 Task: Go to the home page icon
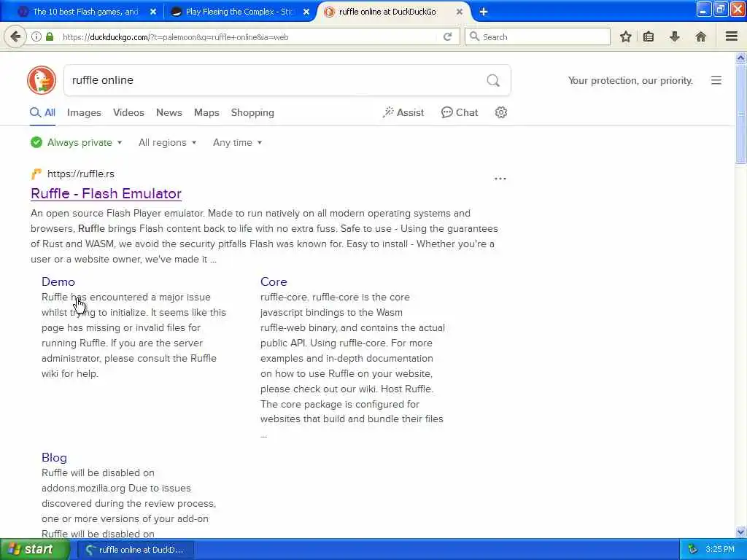tap(701, 36)
